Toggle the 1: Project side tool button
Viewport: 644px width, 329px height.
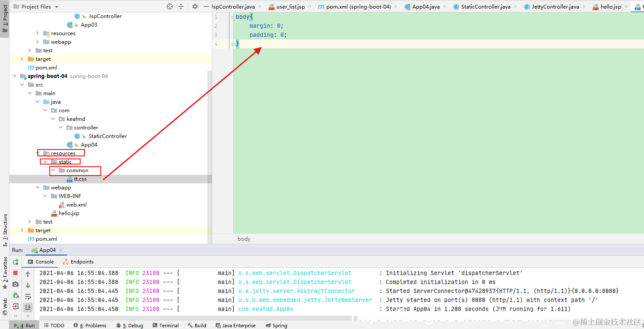5,19
